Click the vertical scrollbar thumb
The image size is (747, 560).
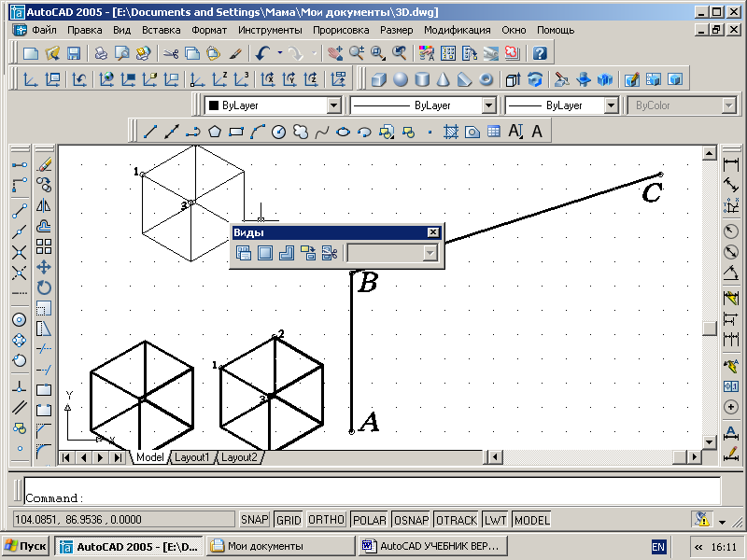710,329
